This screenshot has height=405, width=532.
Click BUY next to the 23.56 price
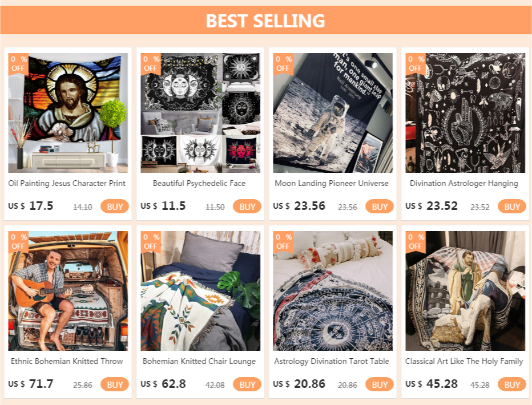tap(380, 206)
